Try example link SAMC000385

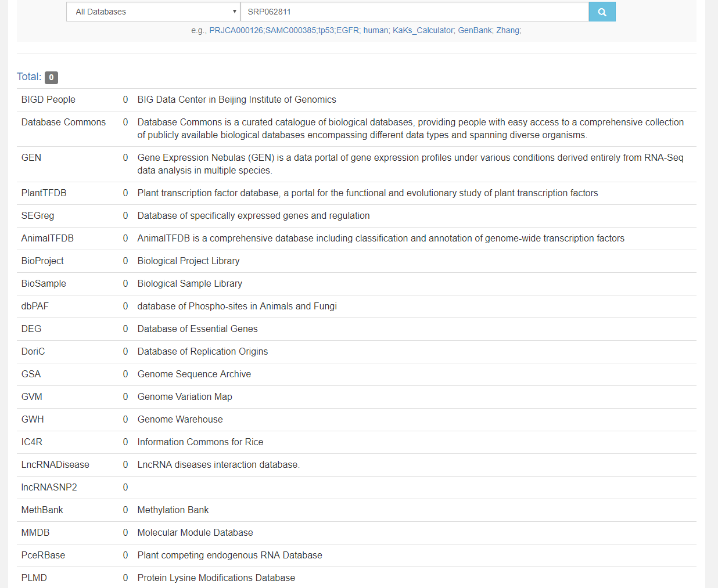click(290, 30)
